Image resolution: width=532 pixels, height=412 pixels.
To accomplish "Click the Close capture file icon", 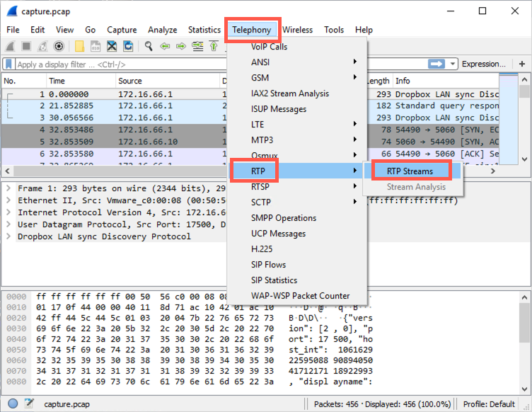I will (x=112, y=46).
